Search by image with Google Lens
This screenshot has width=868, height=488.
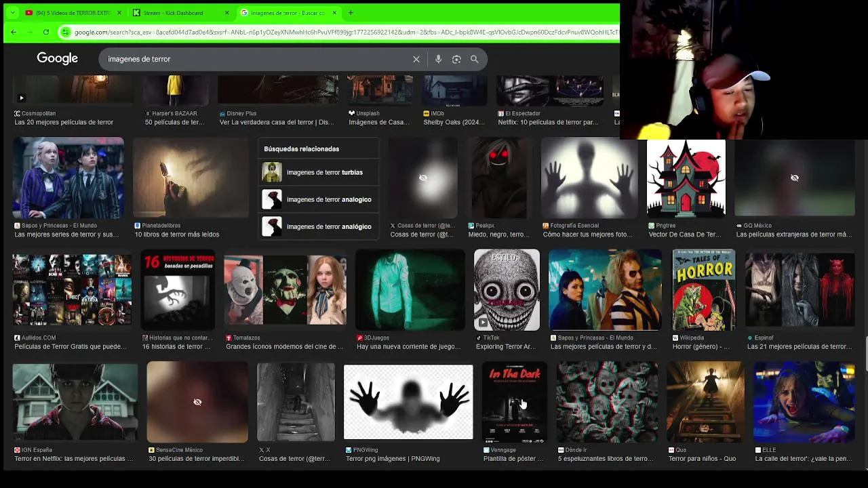pyautogui.click(x=456, y=59)
